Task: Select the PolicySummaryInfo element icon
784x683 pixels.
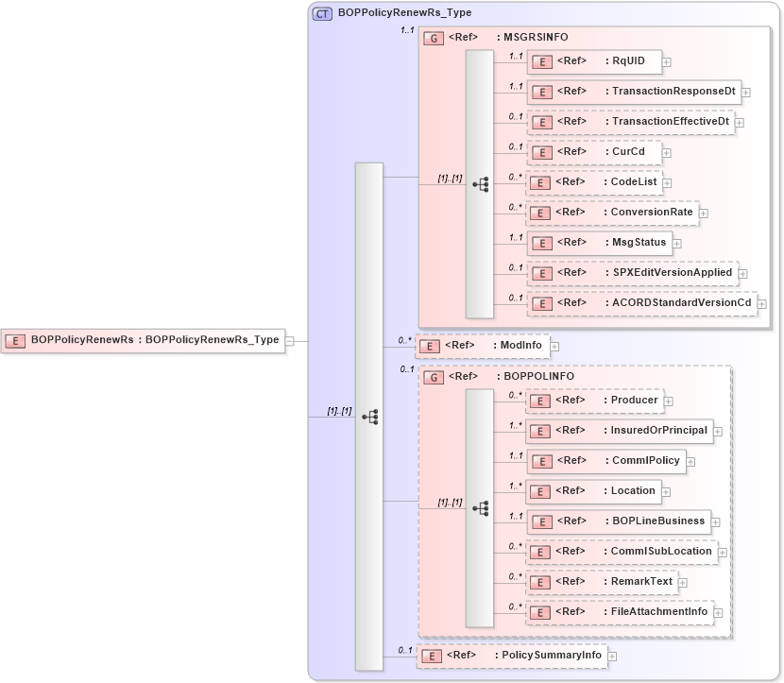Action: pos(430,655)
